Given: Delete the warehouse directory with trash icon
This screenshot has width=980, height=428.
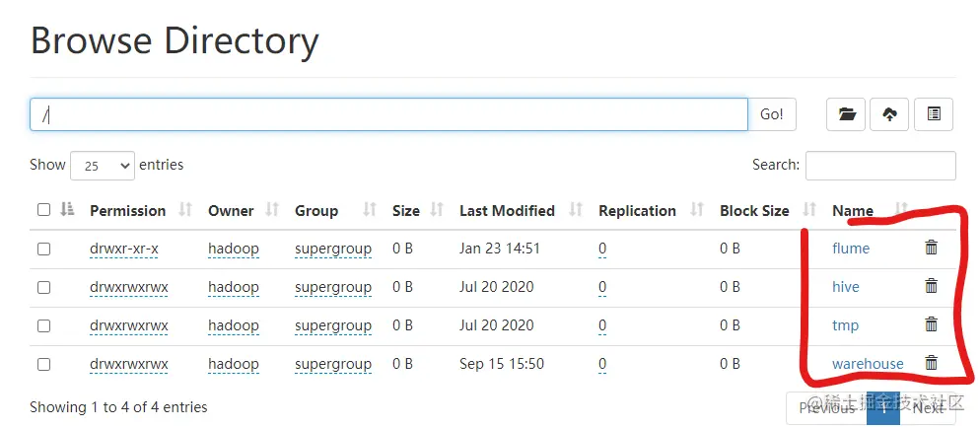Looking at the screenshot, I should click(932, 362).
